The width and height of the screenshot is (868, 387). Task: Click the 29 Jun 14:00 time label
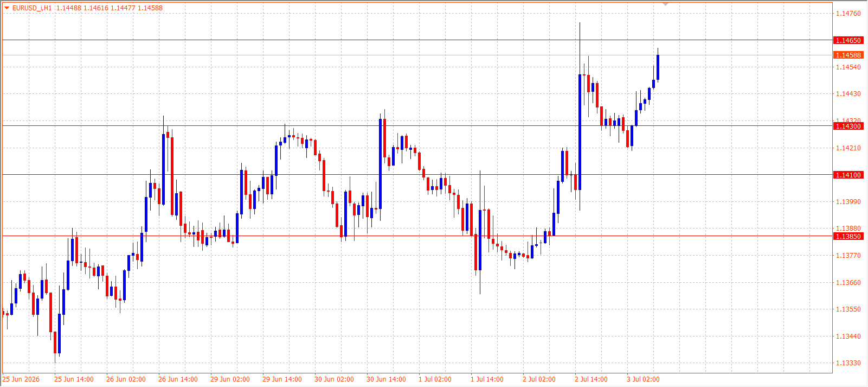tap(282, 379)
